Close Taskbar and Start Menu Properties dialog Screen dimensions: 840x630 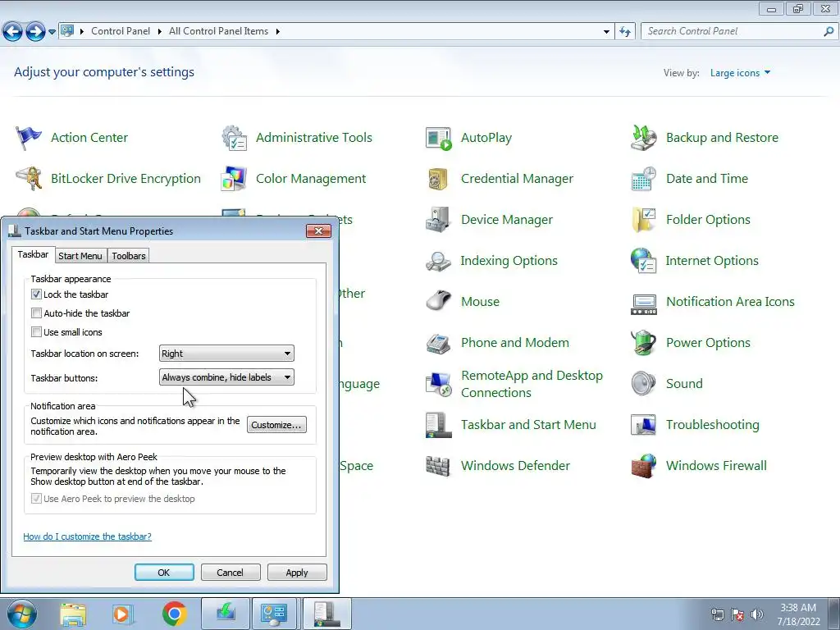(319, 231)
